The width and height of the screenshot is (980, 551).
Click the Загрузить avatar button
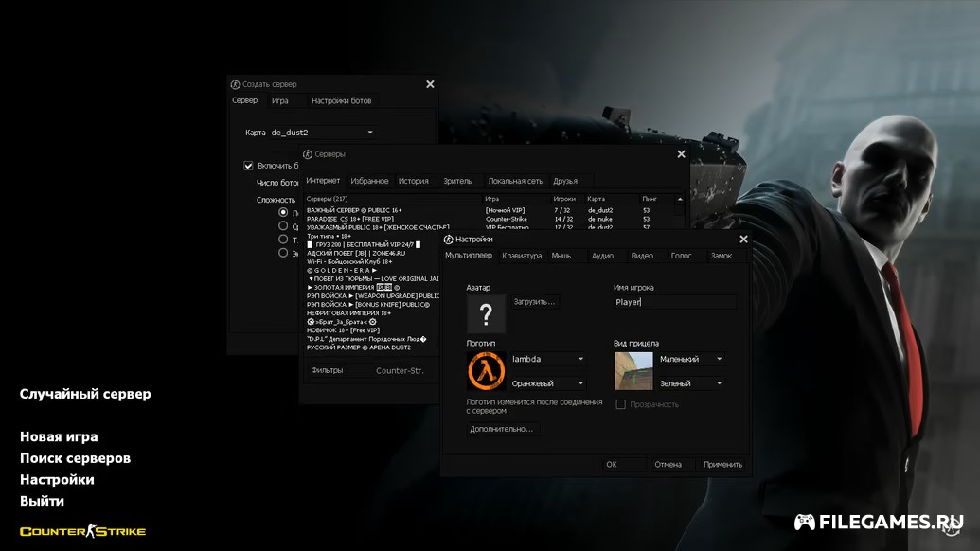point(534,302)
